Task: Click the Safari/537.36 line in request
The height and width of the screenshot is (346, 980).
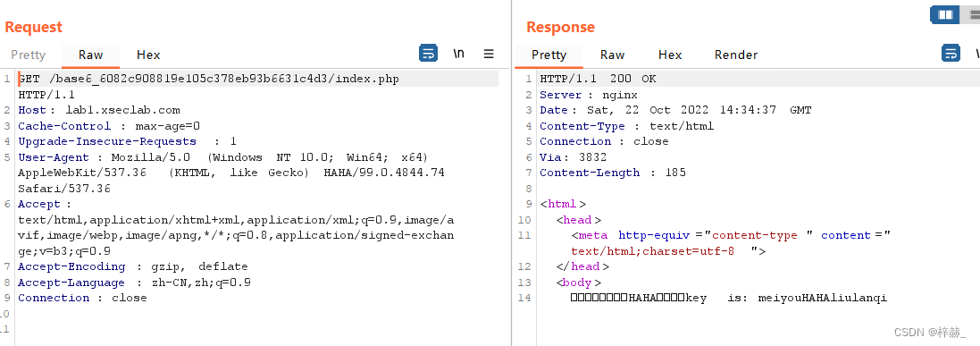Action: [64, 189]
